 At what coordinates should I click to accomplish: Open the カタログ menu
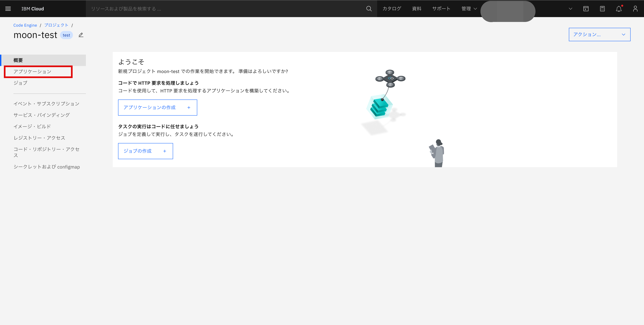coord(391,9)
